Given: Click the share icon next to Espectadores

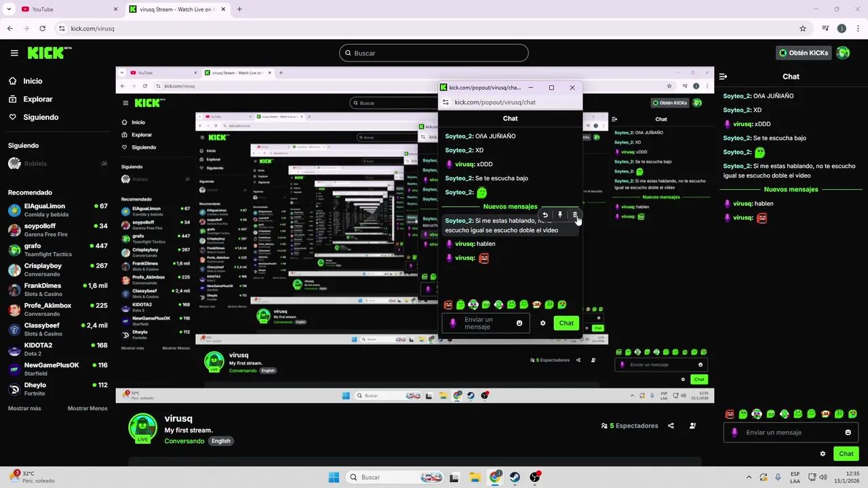Looking at the screenshot, I should coord(671,426).
